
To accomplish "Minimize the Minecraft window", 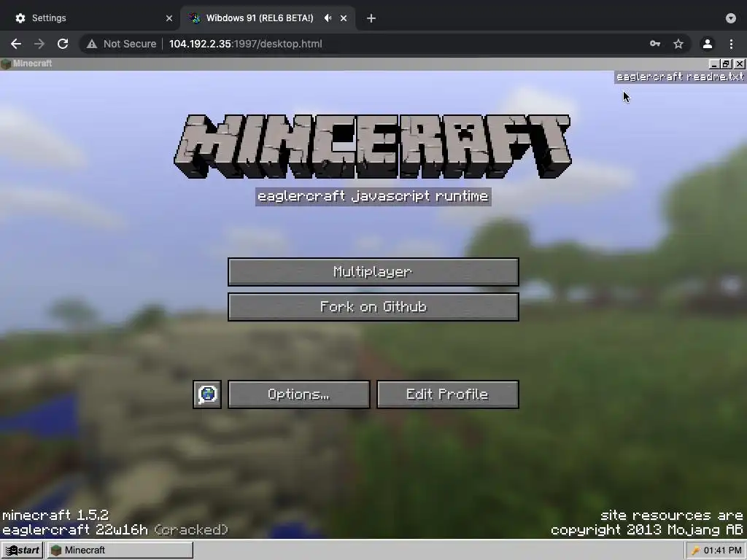I will pos(713,64).
